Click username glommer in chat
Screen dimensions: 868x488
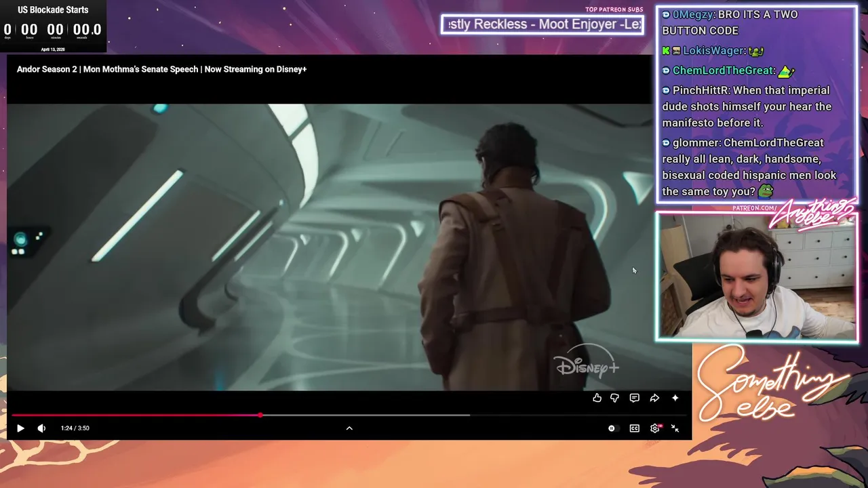[x=696, y=143]
